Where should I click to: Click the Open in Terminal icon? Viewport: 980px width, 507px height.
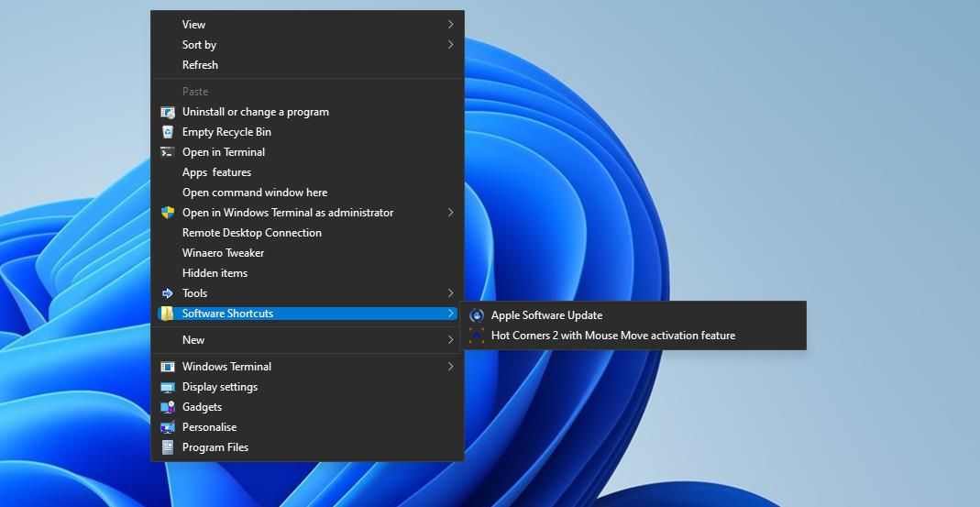[167, 152]
